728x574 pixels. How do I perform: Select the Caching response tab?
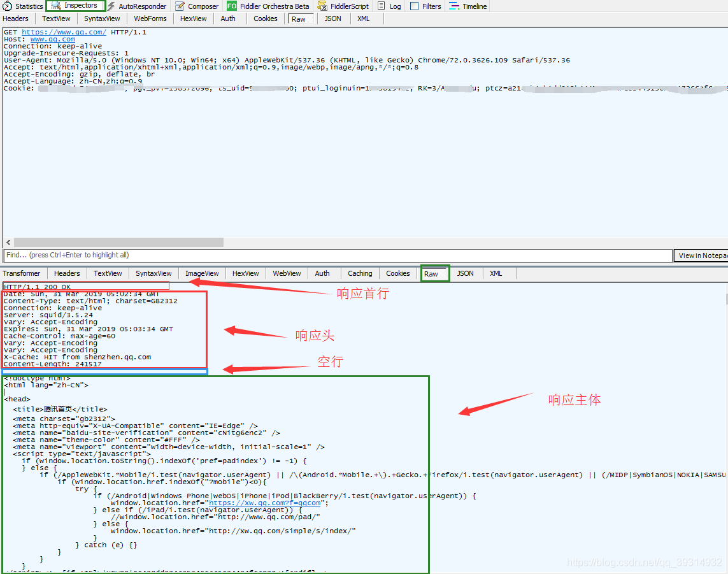pyautogui.click(x=360, y=273)
